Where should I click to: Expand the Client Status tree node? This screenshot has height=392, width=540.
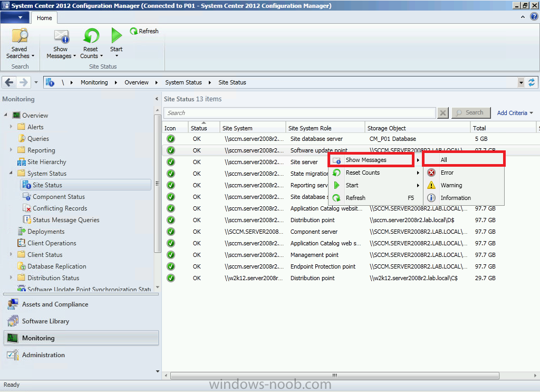(x=11, y=254)
